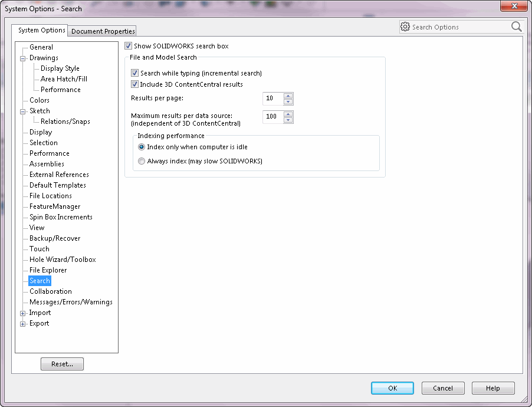Click the Results per page field
Image resolution: width=532 pixels, height=407 pixels.
(x=273, y=99)
